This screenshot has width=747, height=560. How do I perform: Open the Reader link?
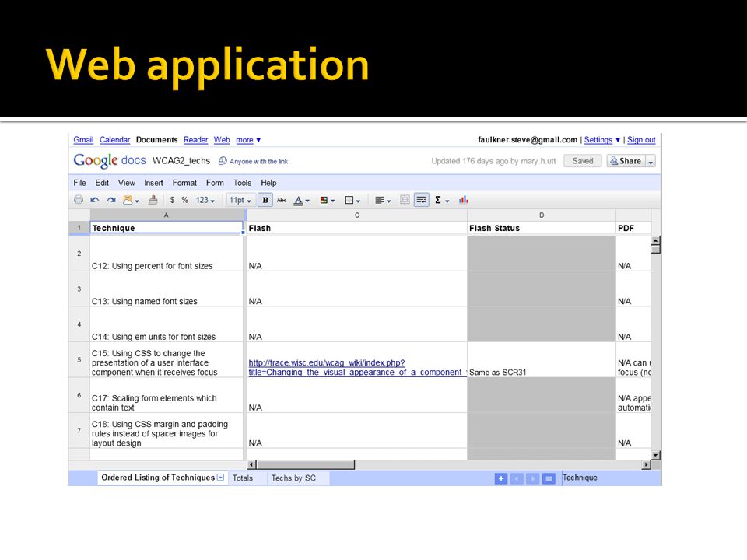[x=196, y=140]
